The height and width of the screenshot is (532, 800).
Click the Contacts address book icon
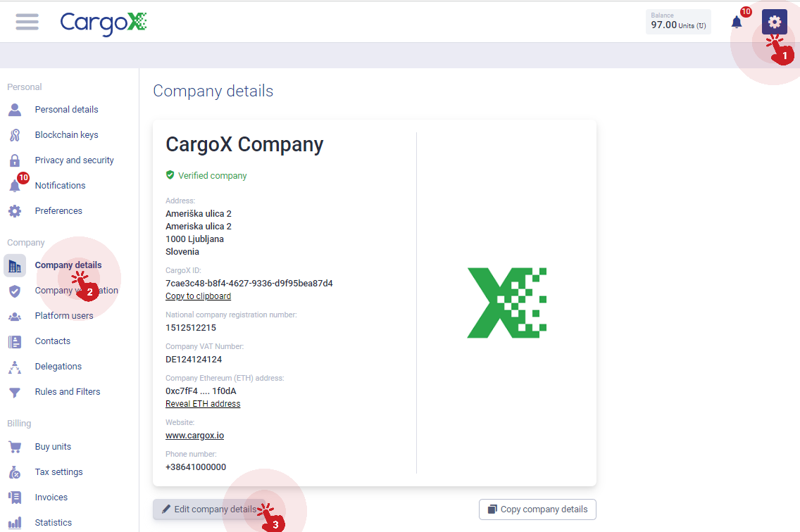(x=15, y=342)
